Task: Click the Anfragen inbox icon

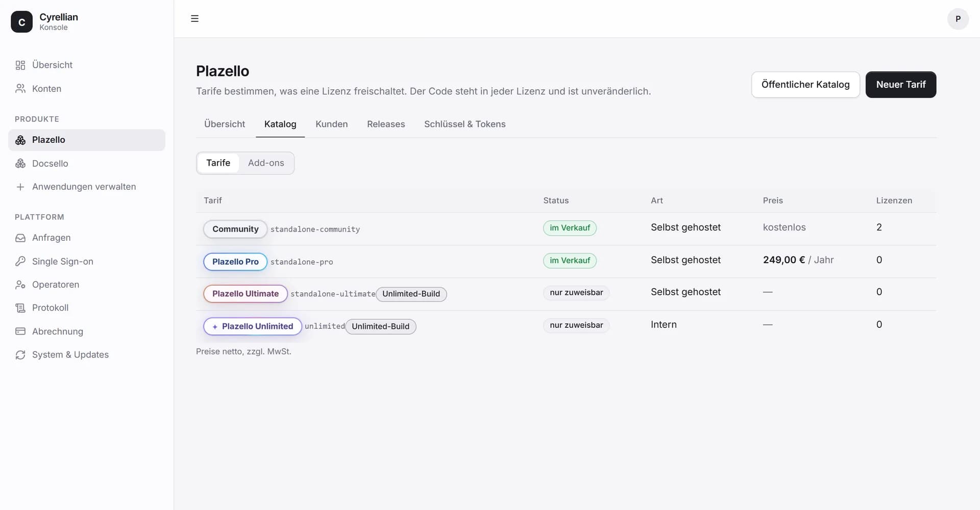Action: (20, 238)
